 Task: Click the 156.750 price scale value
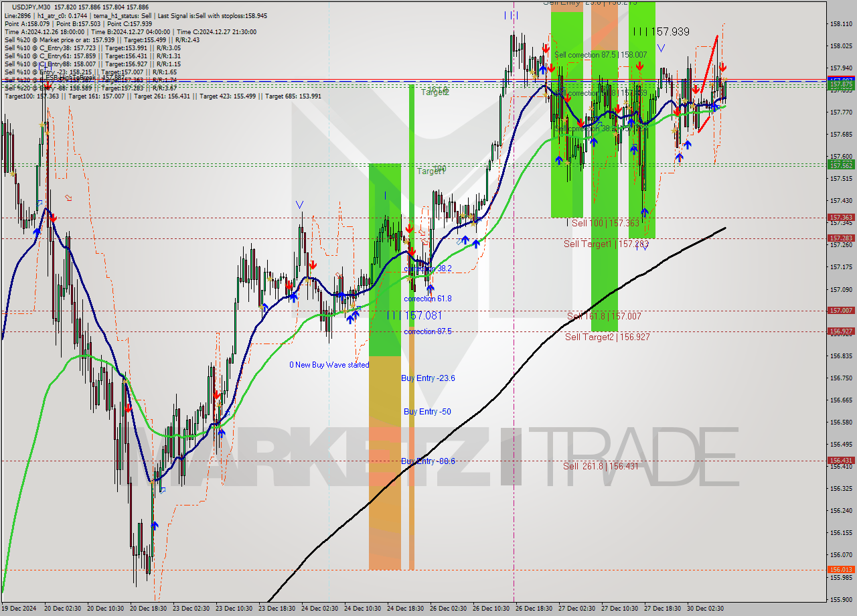click(x=841, y=378)
